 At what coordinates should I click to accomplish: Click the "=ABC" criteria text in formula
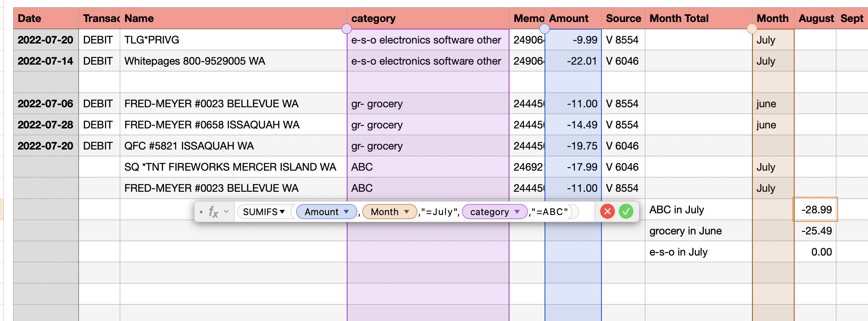coord(549,212)
